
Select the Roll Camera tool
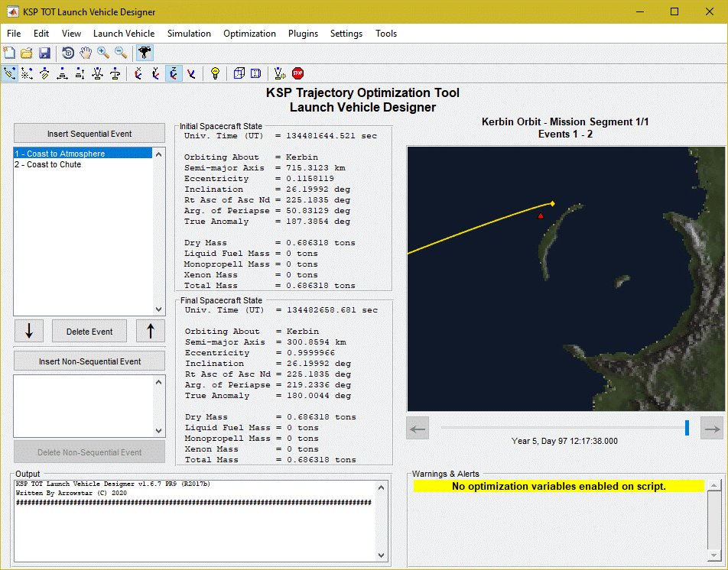(115, 73)
